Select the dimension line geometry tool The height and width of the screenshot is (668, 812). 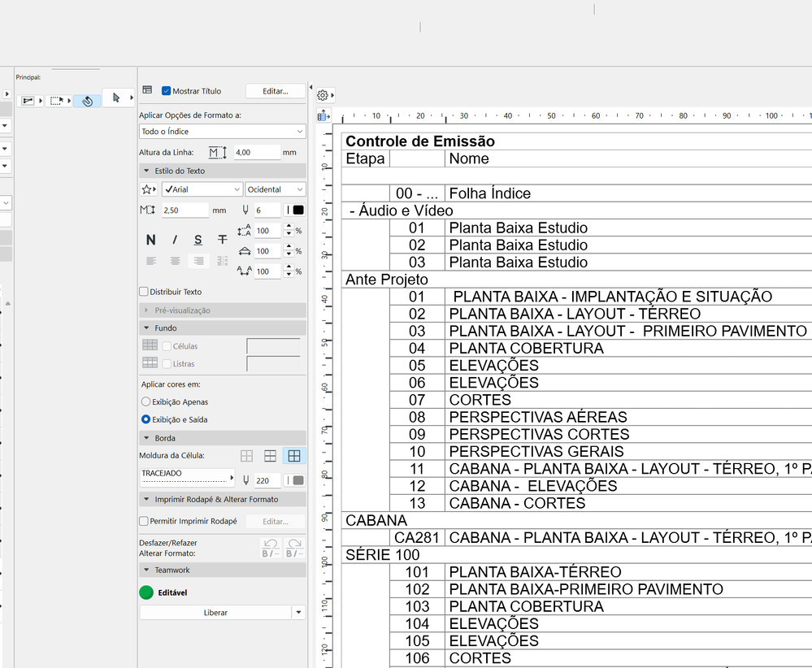coord(28,101)
